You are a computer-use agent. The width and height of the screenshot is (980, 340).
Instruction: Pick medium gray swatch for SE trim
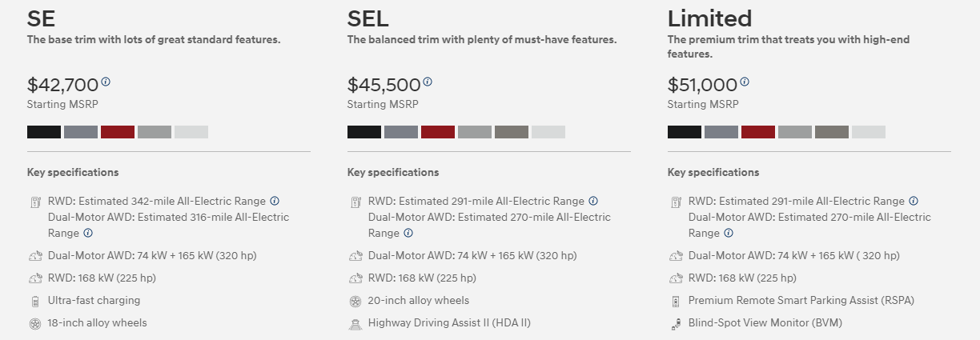(x=155, y=132)
